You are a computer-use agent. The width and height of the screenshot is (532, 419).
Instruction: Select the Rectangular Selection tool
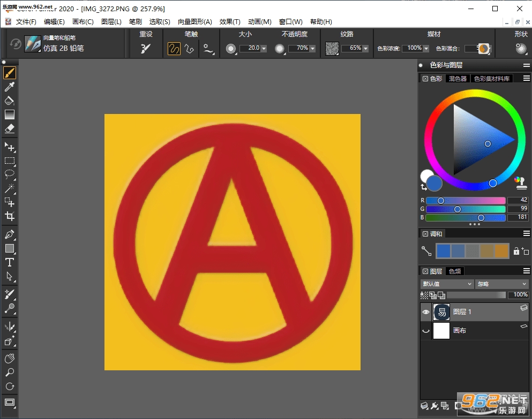click(x=10, y=161)
